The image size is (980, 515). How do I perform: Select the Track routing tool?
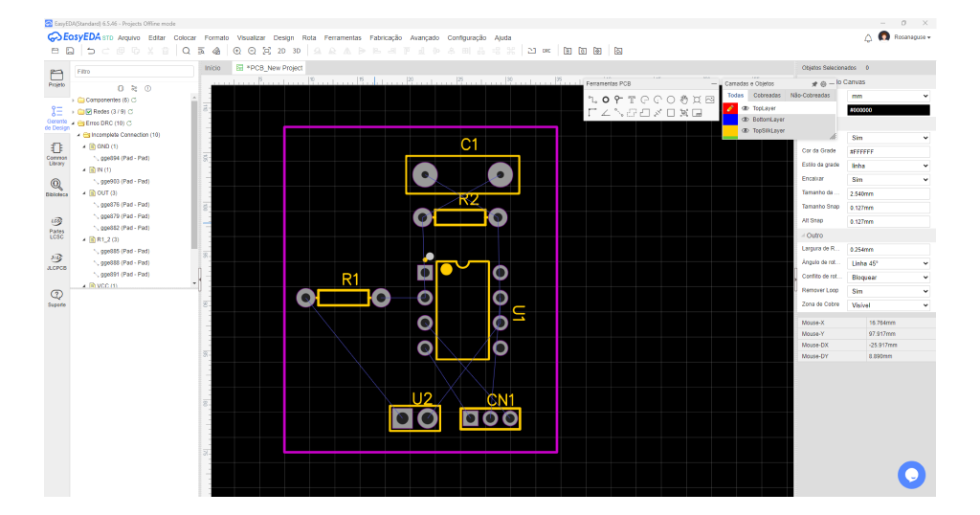[x=592, y=100]
